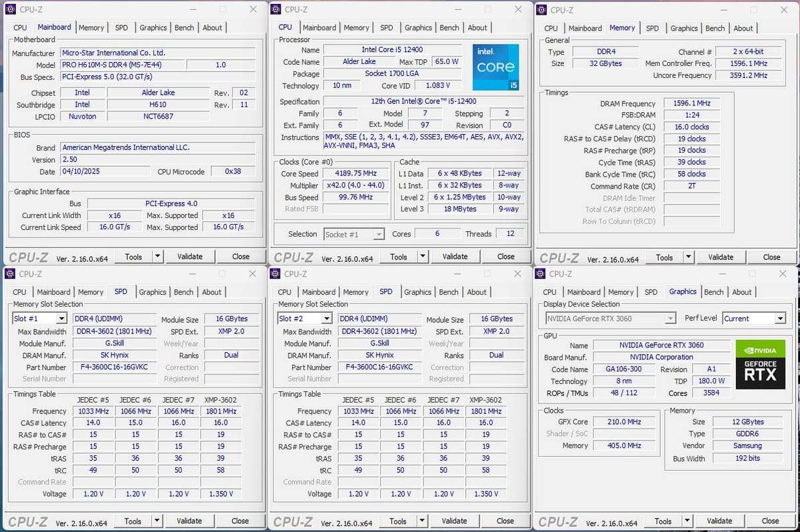The image size is (800, 532).
Task: Click the CPU-Z icon in the title bar
Action: 9,9
